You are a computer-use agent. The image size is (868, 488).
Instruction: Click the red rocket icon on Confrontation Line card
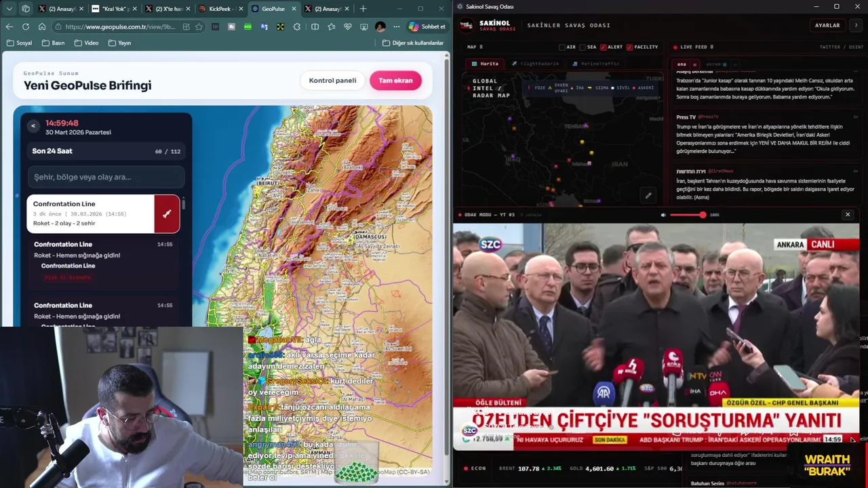pos(167,213)
